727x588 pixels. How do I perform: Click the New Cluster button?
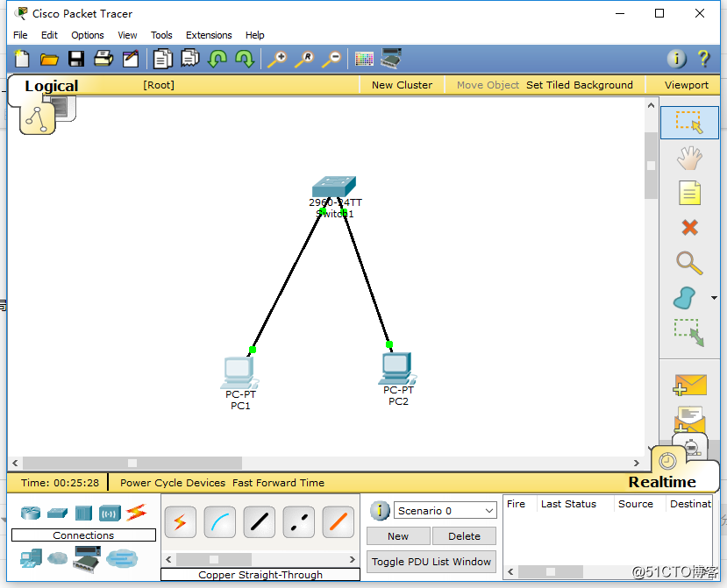click(402, 85)
